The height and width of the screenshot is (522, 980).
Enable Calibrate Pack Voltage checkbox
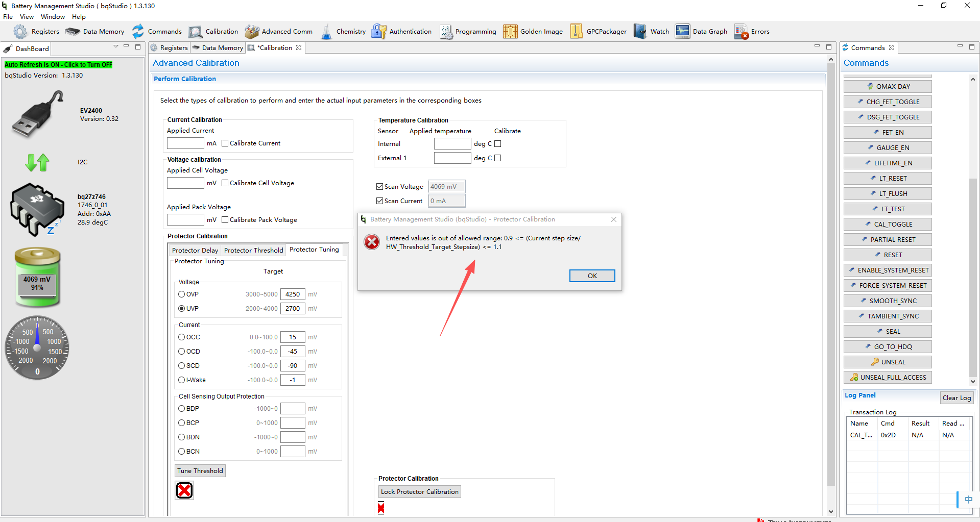[x=225, y=220]
